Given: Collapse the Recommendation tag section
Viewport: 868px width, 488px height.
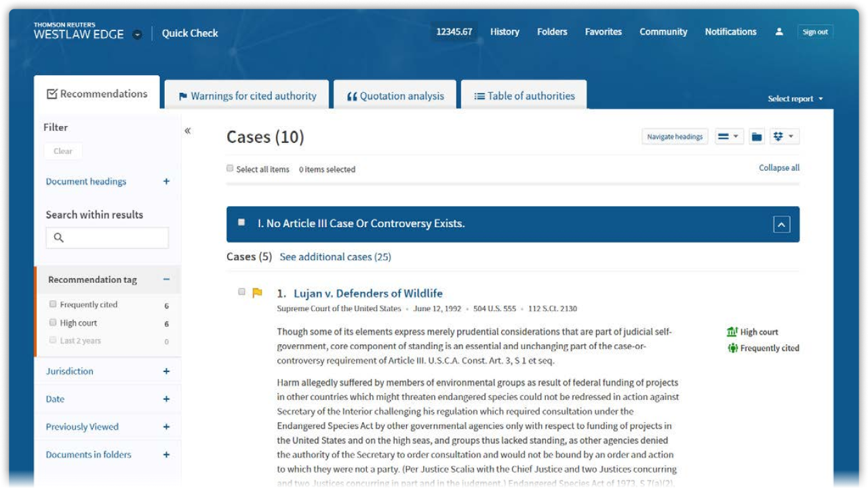Looking at the screenshot, I should [166, 279].
